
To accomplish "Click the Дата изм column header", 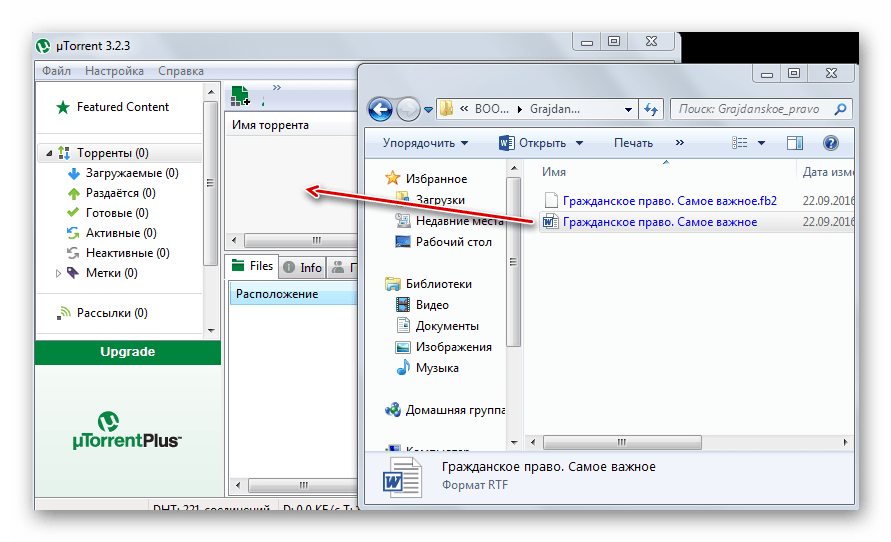I will 827,172.
